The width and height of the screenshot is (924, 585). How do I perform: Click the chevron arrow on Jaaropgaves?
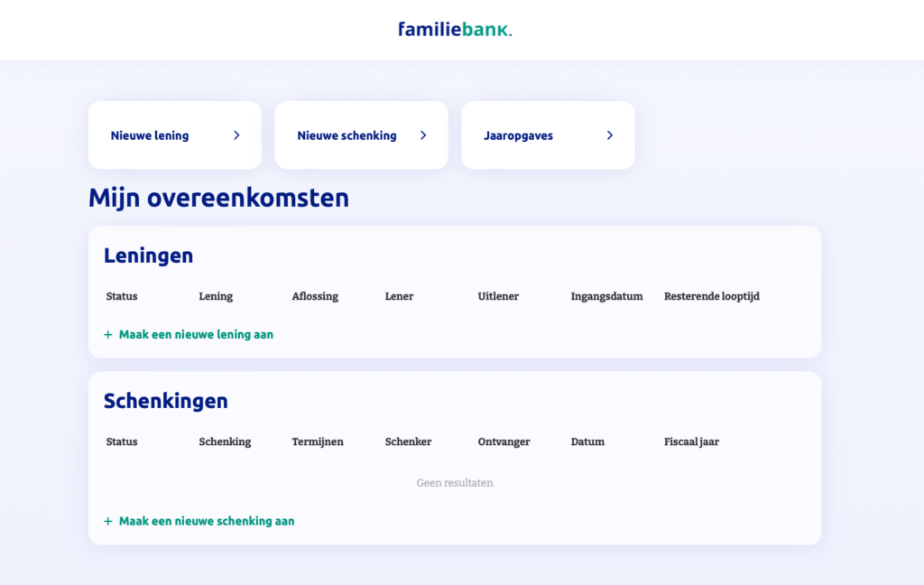pos(610,135)
